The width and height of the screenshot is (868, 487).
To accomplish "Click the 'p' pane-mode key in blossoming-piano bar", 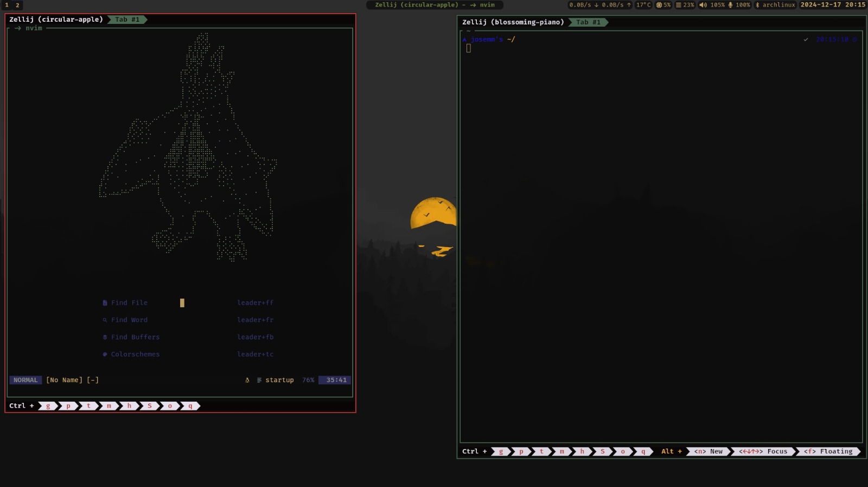I will tap(521, 452).
